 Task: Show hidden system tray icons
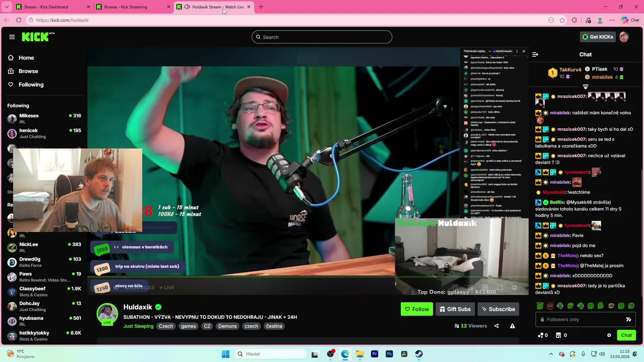click(x=551, y=354)
